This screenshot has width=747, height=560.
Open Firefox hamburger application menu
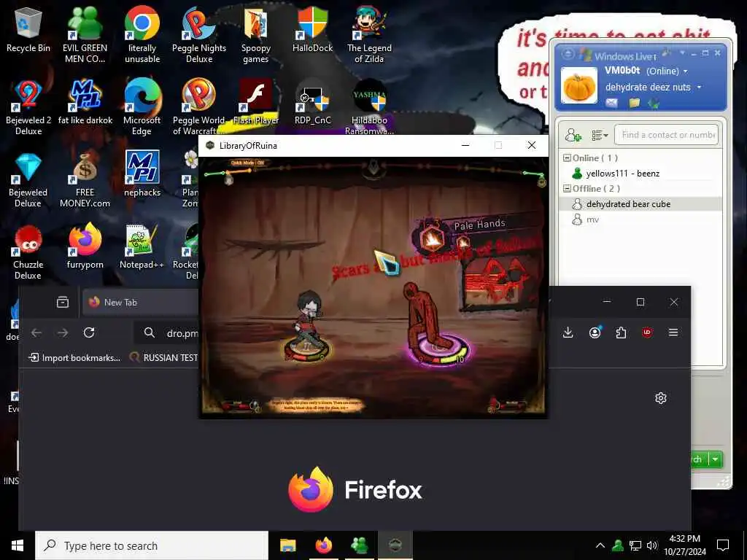coord(673,332)
